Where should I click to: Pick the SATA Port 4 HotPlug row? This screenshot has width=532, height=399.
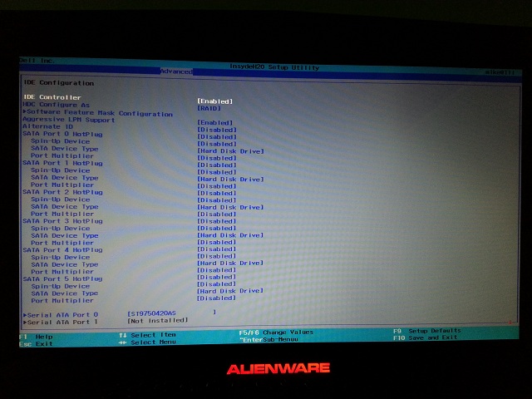(x=62, y=249)
